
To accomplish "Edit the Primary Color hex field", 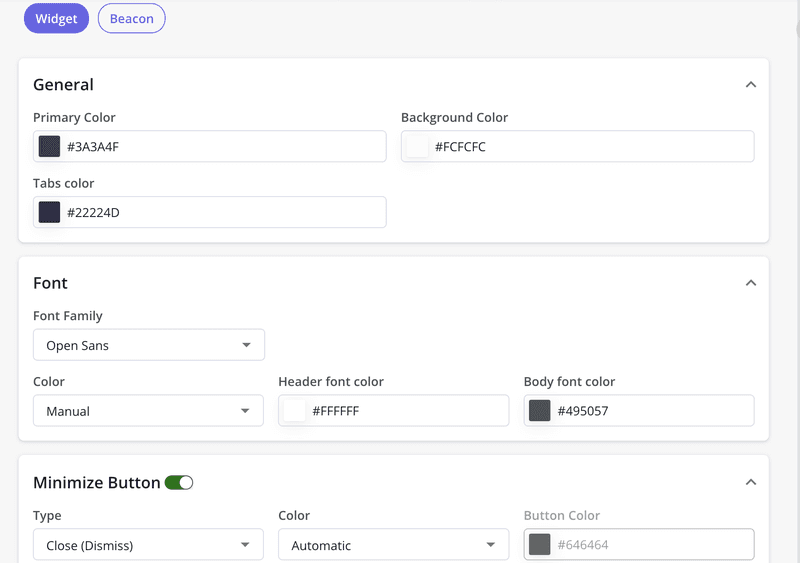I will (220, 147).
